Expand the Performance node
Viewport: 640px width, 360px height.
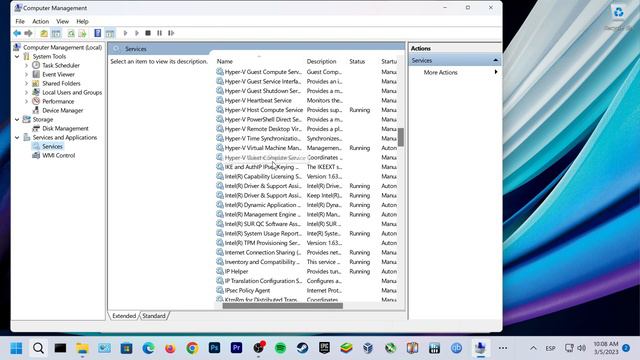(27, 101)
